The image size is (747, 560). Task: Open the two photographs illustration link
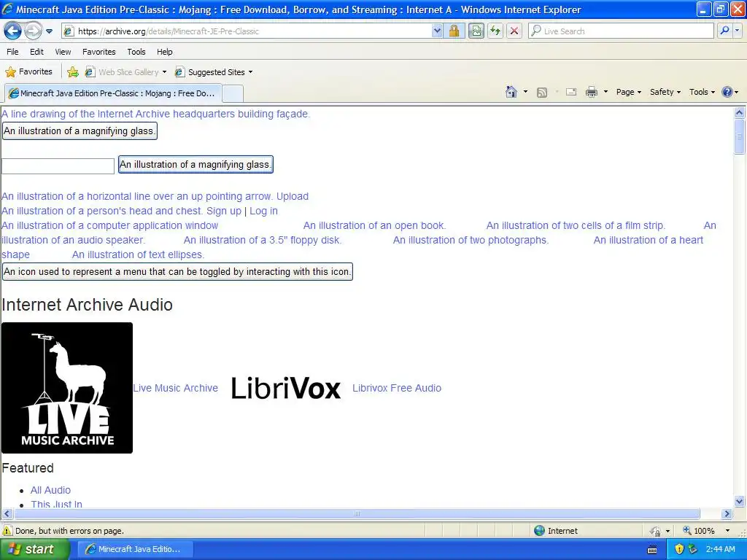(471, 240)
